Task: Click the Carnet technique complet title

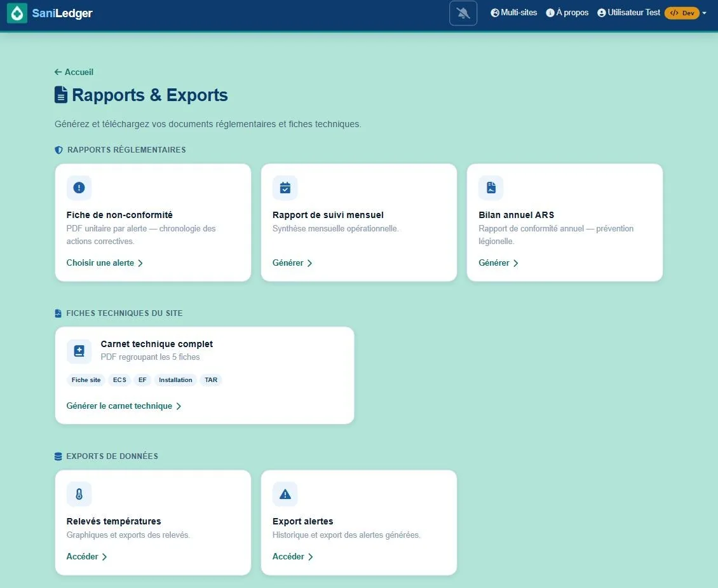Action: 156,344
